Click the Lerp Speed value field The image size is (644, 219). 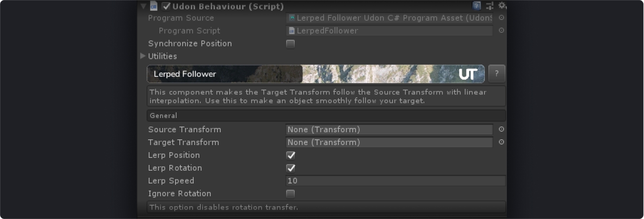395,181
